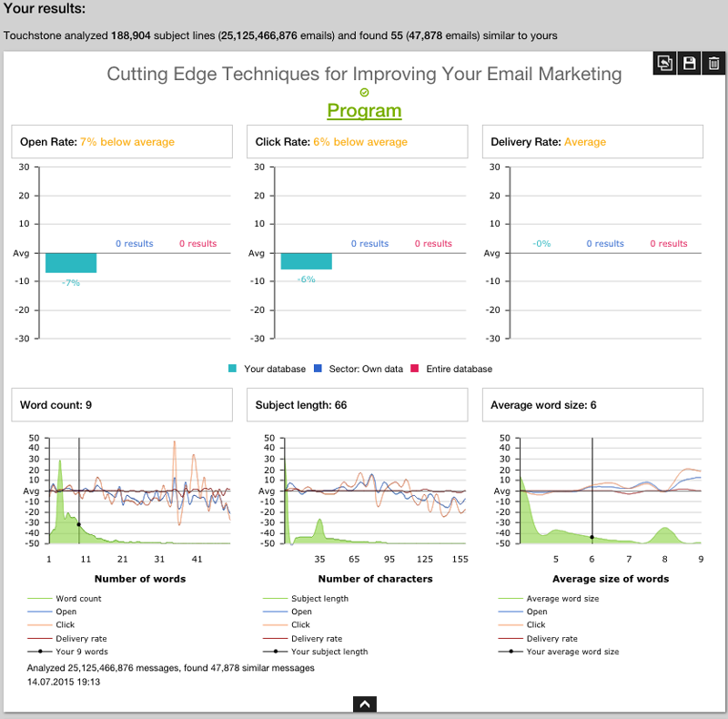Click the -0% label in Delivery Rate chart
Image resolution: width=728 pixels, height=719 pixels.
[x=541, y=243]
